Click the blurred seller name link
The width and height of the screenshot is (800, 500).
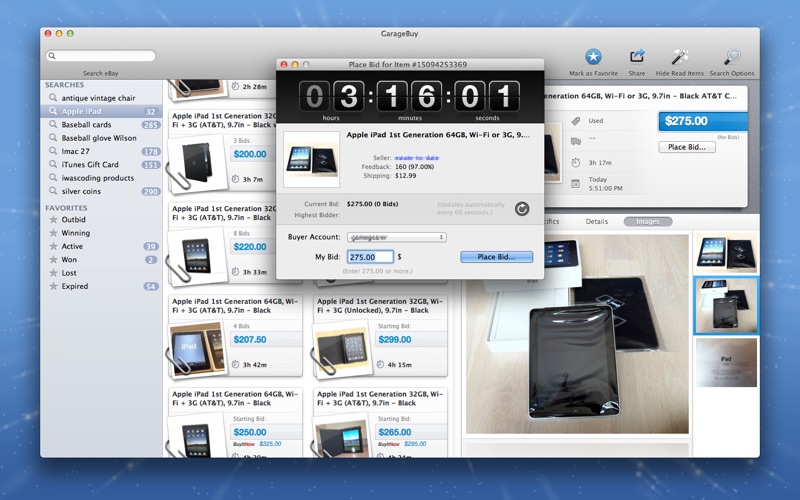(x=416, y=158)
